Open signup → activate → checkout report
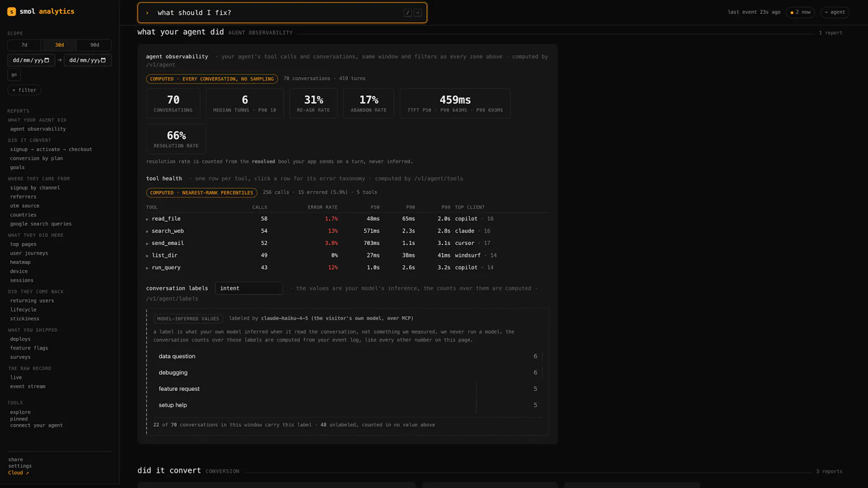868x488 pixels. pos(51,149)
